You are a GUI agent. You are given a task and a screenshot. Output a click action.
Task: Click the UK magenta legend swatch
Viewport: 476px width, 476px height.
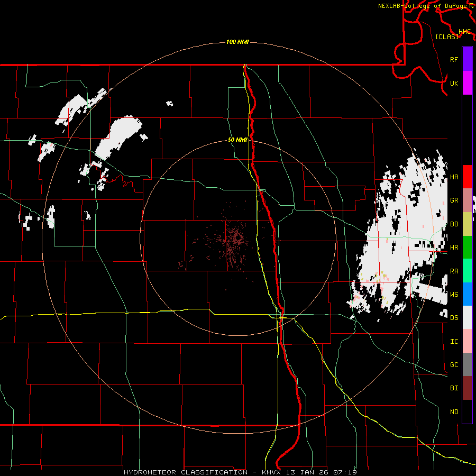(467, 83)
